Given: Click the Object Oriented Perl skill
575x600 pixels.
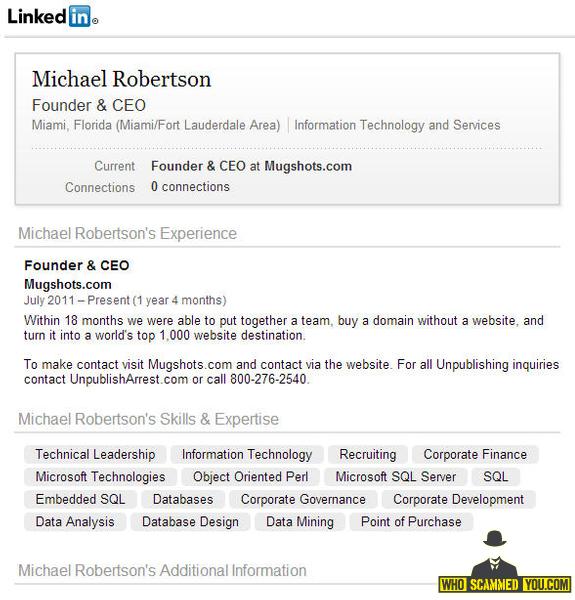Looking at the screenshot, I should coord(251,477).
